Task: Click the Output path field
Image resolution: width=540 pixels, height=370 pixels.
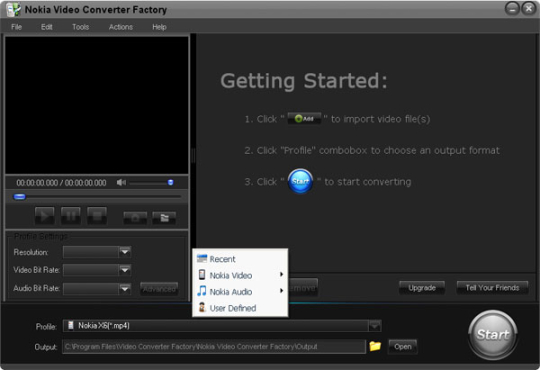Action: (x=214, y=347)
